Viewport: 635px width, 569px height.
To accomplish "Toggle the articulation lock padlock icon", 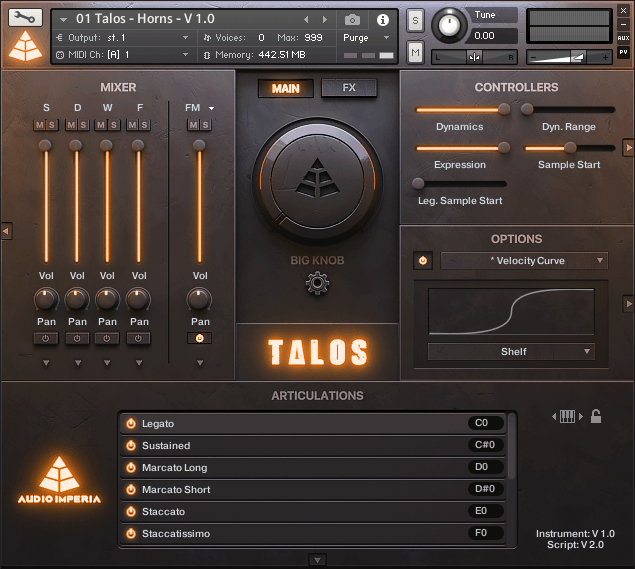I will tap(596, 416).
